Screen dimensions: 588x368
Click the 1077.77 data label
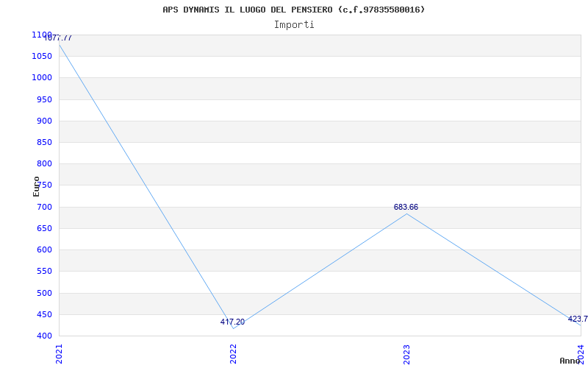58,38
